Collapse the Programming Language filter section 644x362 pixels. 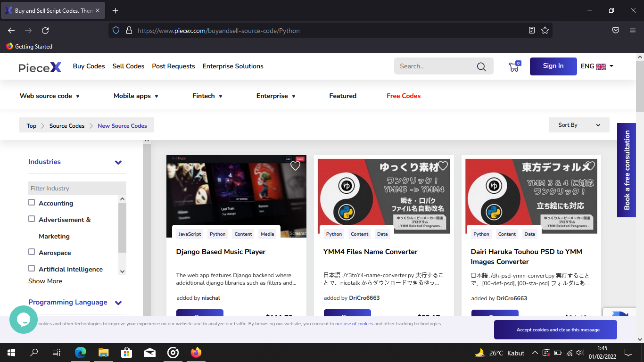click(118, 303)
